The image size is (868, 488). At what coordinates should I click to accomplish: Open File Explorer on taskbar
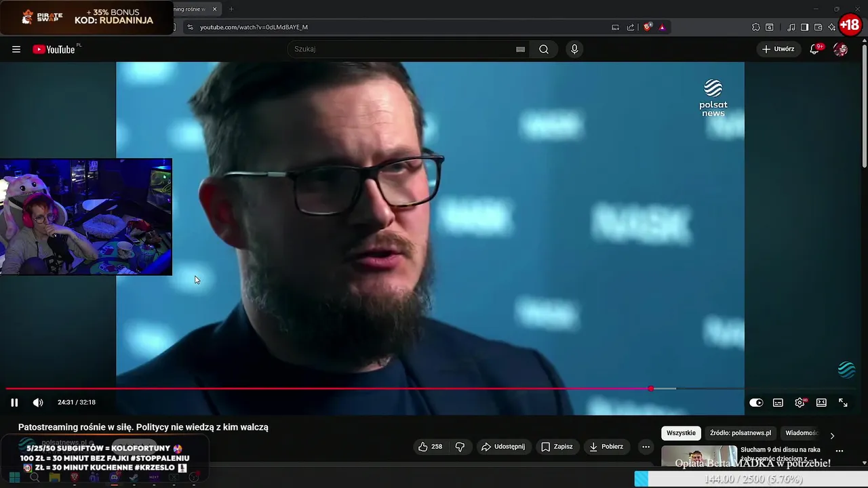click(x=54, y=478)
